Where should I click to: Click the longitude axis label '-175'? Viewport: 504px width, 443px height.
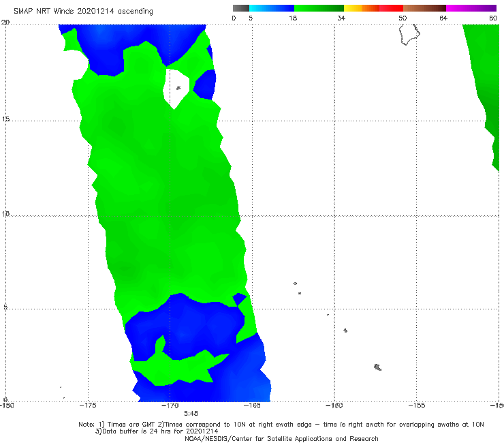[88, 406]
